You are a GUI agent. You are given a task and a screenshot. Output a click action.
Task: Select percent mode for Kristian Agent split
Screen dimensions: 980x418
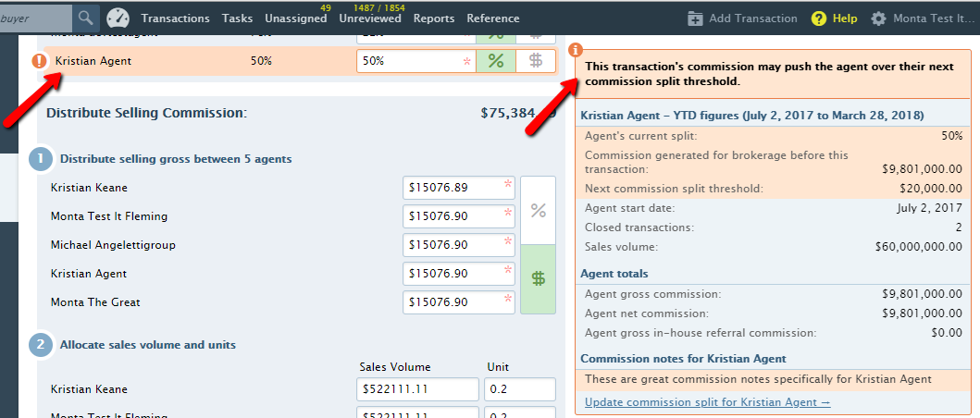[x=496, y=61]
